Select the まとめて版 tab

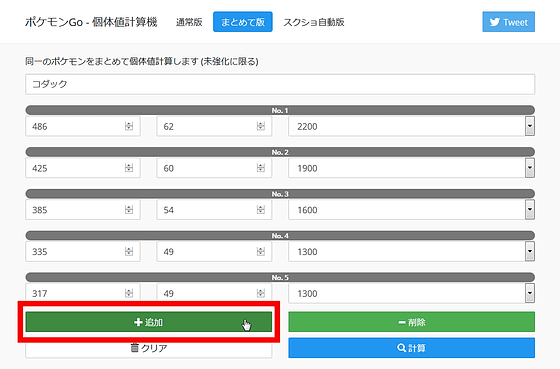pyautogui.click(x=242, y=22)
